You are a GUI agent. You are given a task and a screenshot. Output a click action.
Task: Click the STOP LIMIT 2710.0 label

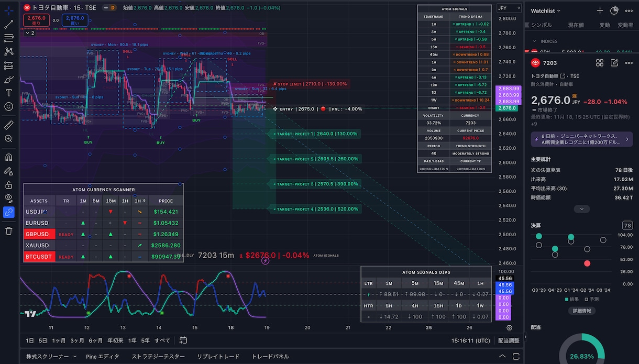coord(310,84)
